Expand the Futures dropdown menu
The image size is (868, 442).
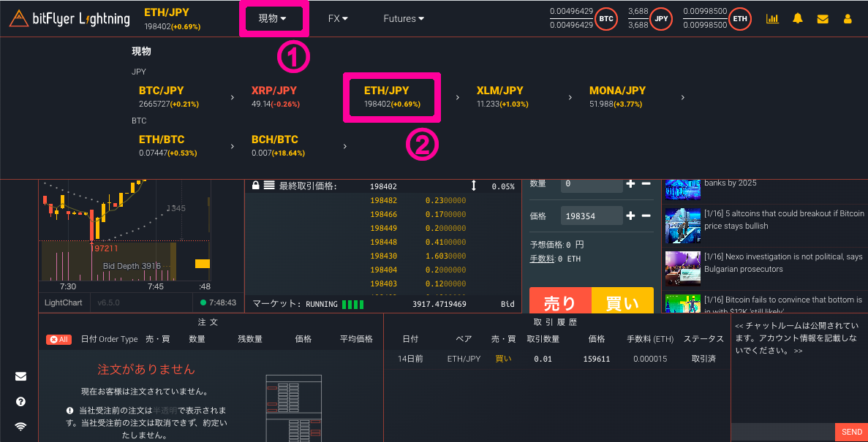(x=403, y=18)
